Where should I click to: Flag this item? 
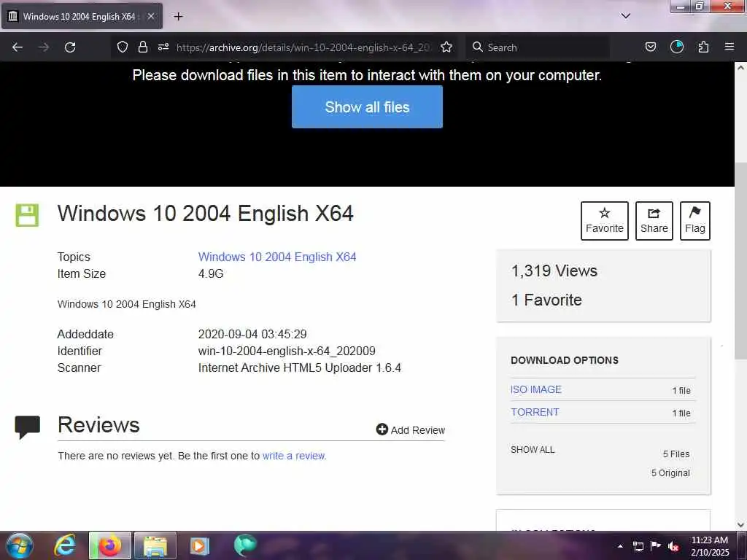pyautogui.click(x=694, y=220)
